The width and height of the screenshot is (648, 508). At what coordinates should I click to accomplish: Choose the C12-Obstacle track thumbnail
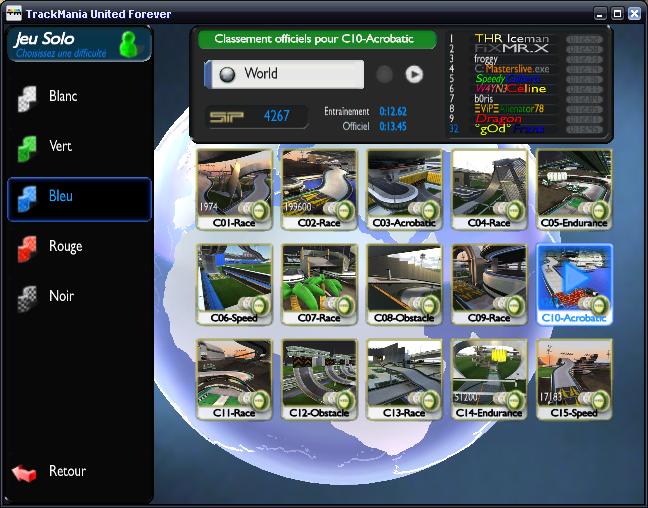(318, 378)
